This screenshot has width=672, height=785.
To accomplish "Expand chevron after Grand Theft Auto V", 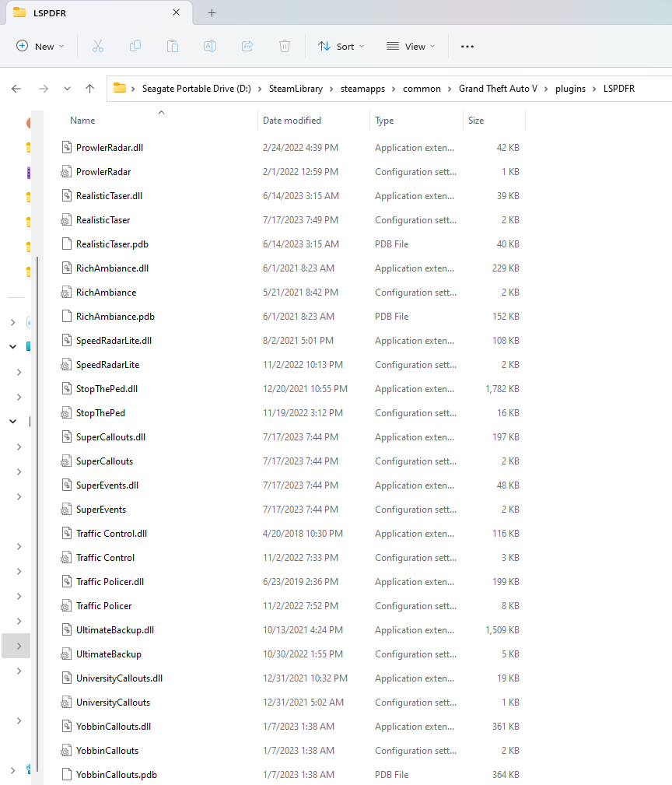I will pyautogui.click(x=546, y=89).
